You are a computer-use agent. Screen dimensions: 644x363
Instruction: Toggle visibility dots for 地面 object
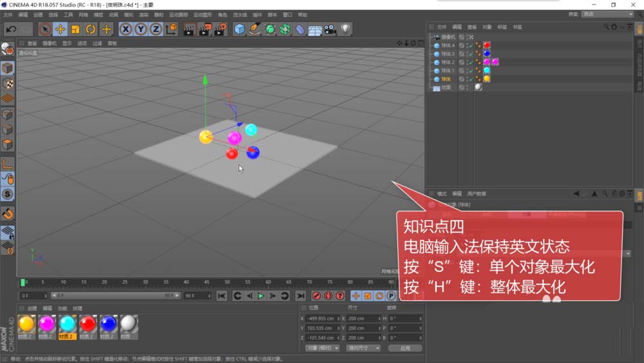click(467, 88)
